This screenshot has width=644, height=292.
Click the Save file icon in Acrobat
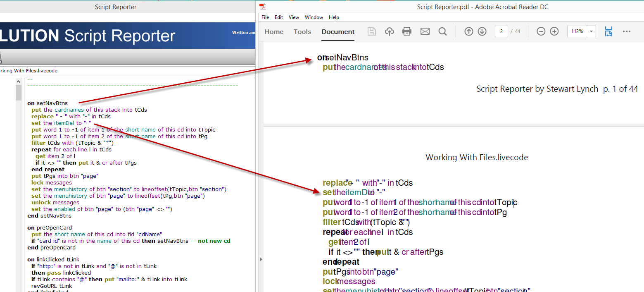[x=372, y=31]
